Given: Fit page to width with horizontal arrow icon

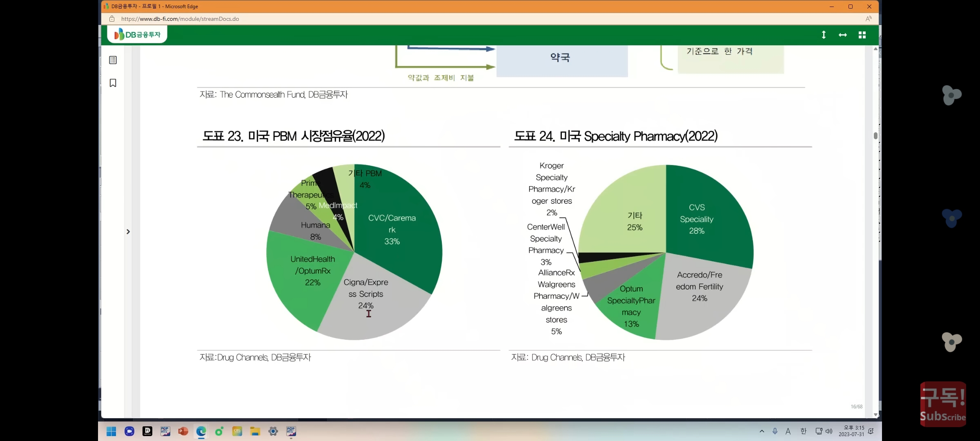Looking at the screenshot, I should point(843,35).
